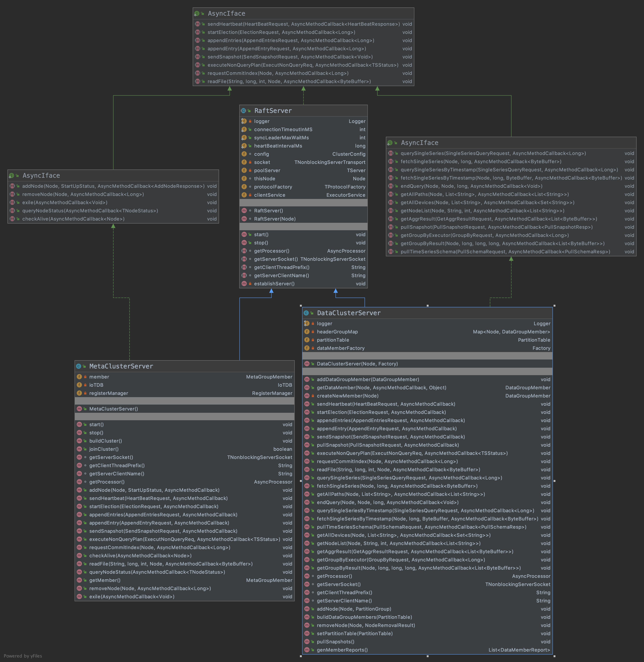Select the RaftServer() constructor row
The image size is (644, 662).
tap(303, 210)
